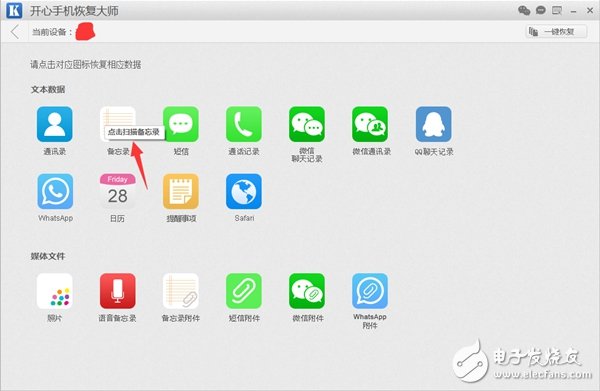The image size is (600, 391).
Task: Select the 备忘录附件 notes attachment icon
Action: 181,291
